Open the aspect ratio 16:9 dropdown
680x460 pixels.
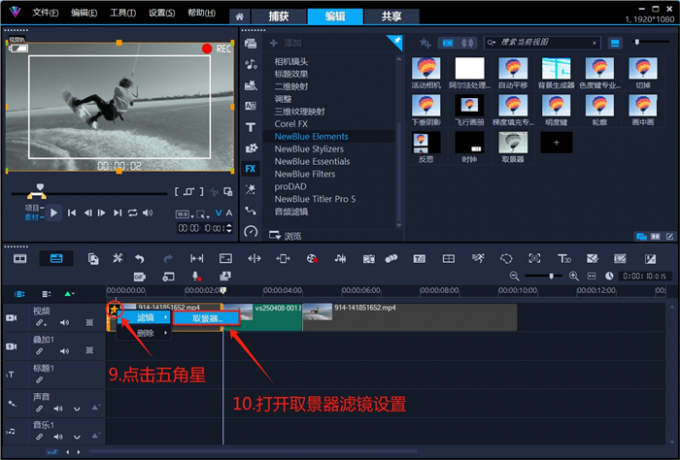[184, 214]
